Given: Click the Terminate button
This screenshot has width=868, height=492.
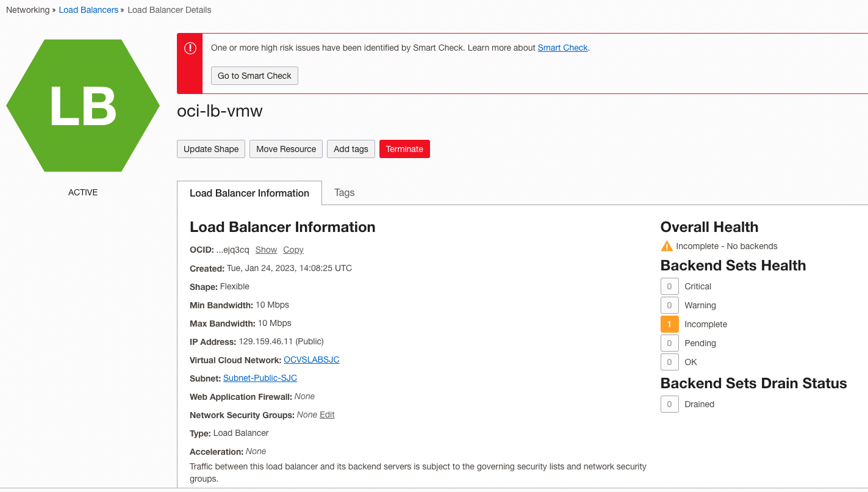Looking at the screenshot, I should click(x=404, y=148).
